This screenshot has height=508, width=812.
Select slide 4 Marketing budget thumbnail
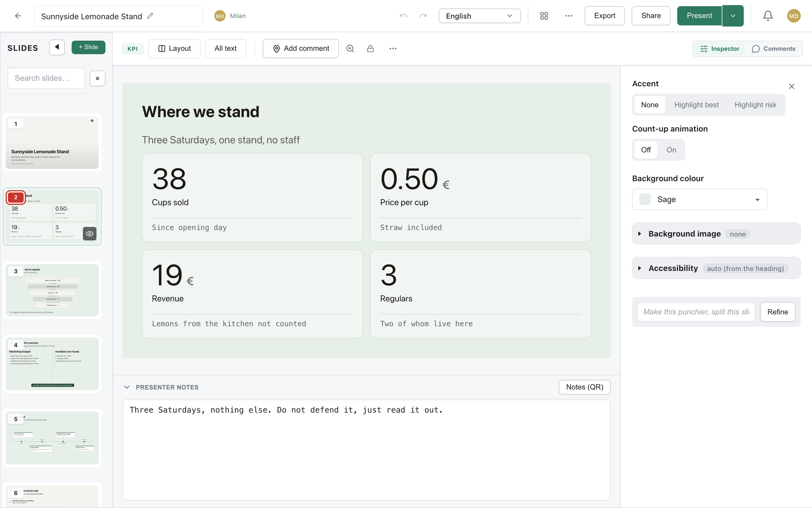(x=52, y=364)
